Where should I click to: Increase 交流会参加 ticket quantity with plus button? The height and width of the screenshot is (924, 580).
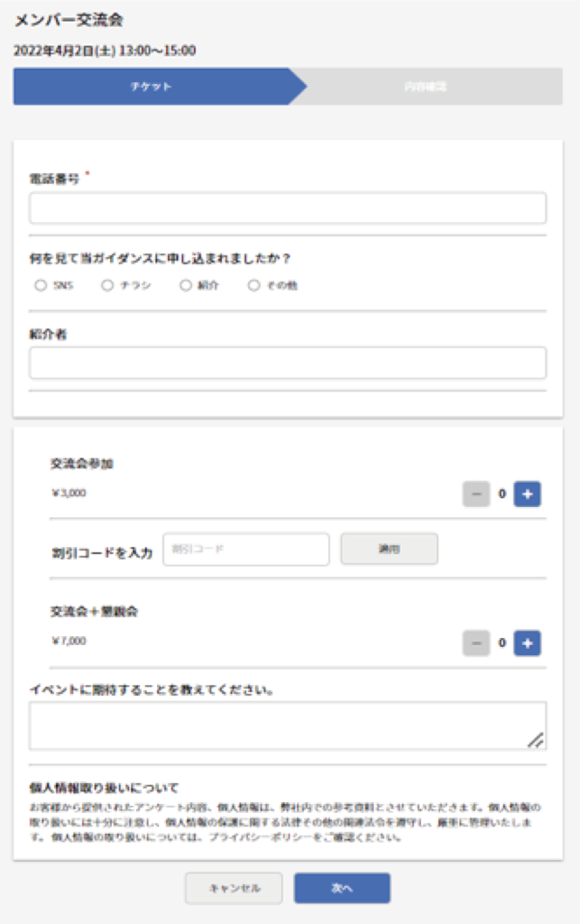527,494
